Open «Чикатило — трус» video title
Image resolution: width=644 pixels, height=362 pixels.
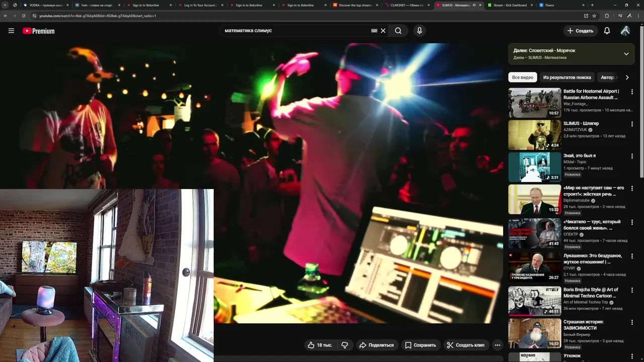pos(592,225)
